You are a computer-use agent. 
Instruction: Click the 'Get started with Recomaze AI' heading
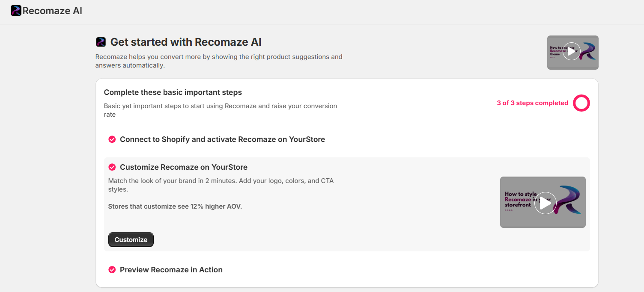186,42
